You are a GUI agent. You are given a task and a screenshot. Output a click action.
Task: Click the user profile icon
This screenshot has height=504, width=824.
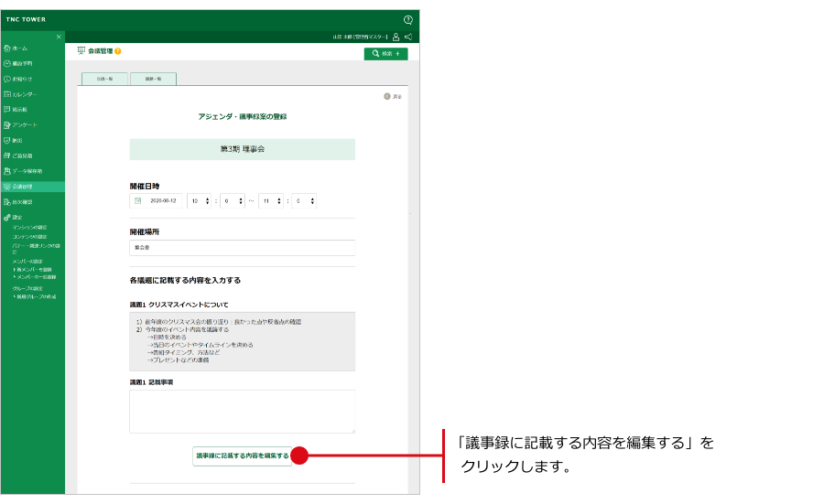point(396,37)
